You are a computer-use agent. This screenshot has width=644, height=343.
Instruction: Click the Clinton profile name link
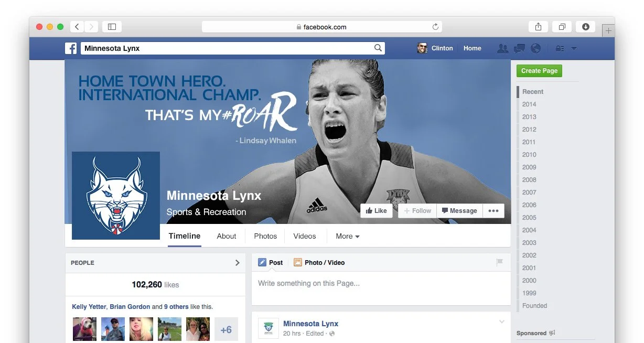tap(442, 48)
